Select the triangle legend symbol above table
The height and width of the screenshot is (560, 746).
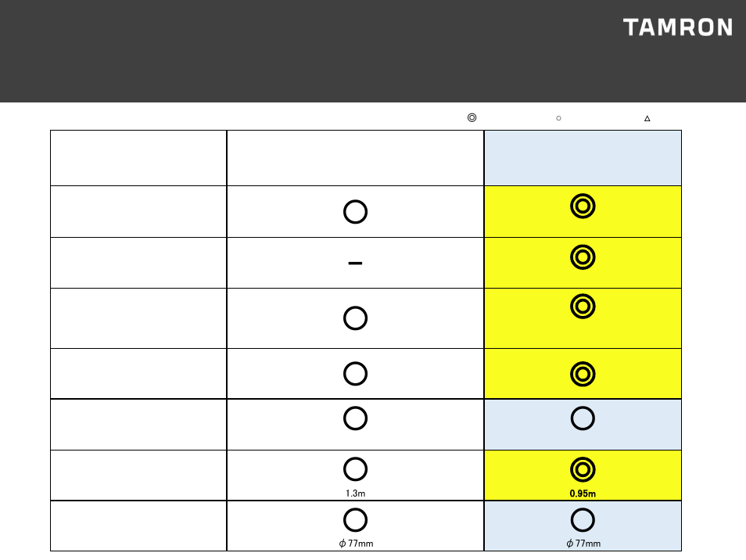click(647, 118)
